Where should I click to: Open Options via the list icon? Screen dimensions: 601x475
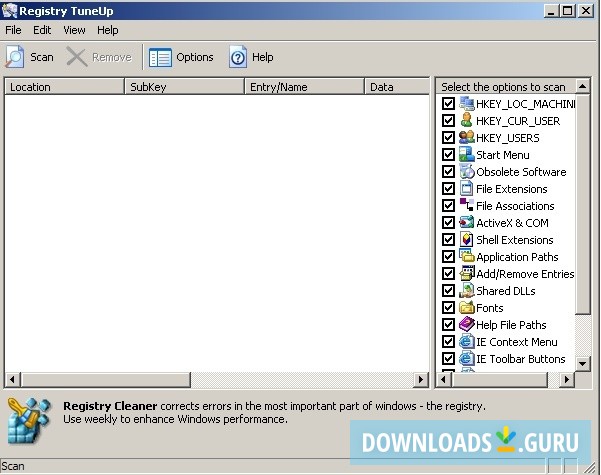click(160, 58)
